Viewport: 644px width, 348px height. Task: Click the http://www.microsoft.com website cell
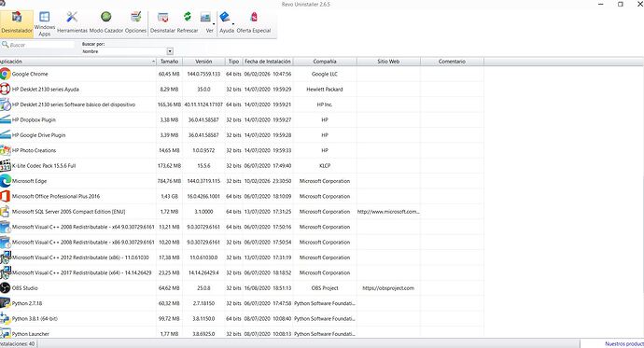point(388,212)
